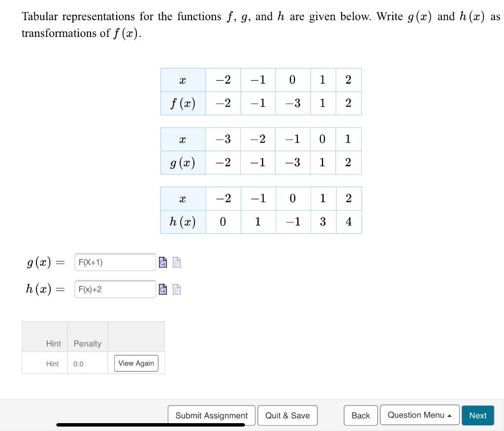The width and height of the screenshot is (504, 431).
Task: Click the Hint row showing 0.0 penalty
Action: pyautogui.click(x=53, y=364)
